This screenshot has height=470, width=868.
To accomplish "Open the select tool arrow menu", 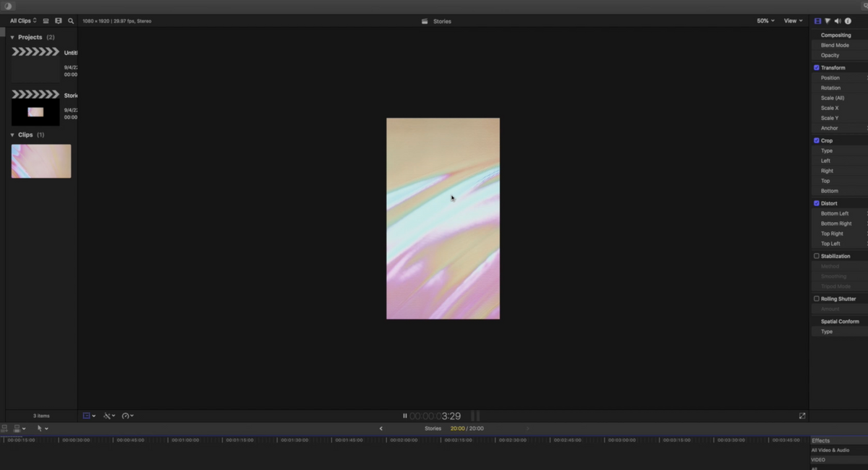I will click(x=43, y=428).
